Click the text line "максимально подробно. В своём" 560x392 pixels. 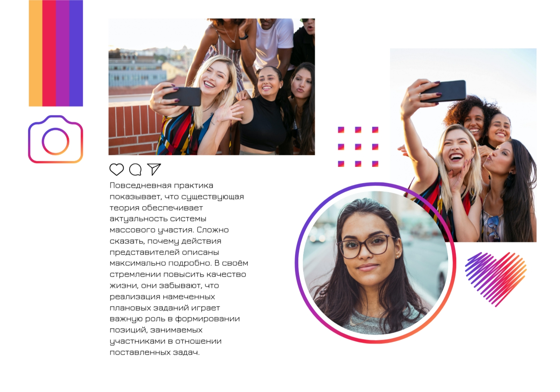click(179, 263)
